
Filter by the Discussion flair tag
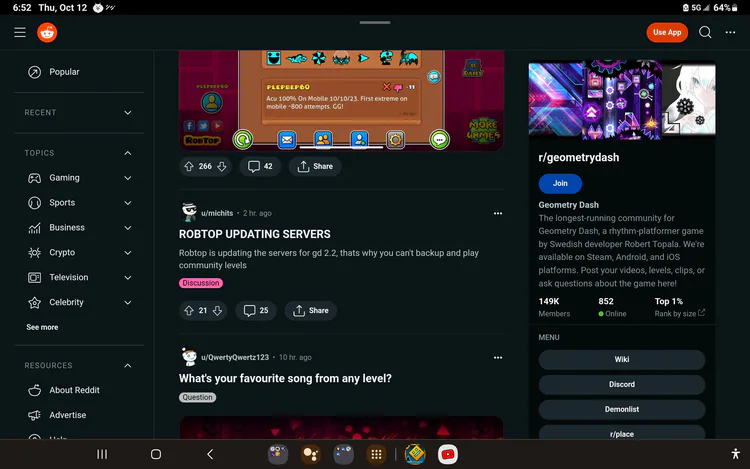[201, 283]
